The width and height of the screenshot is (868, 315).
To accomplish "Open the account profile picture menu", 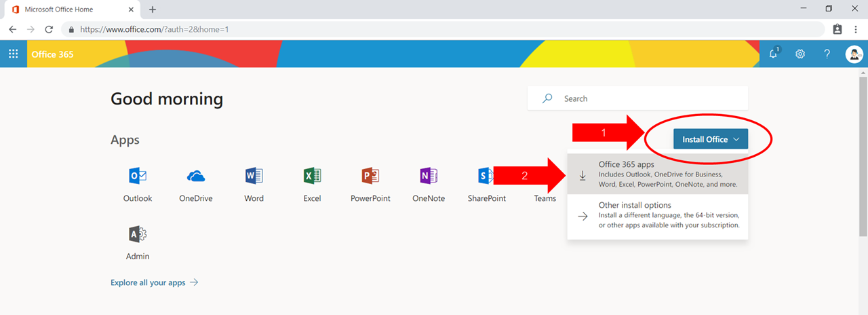I will pyautogui.click(x=854, y=54).
